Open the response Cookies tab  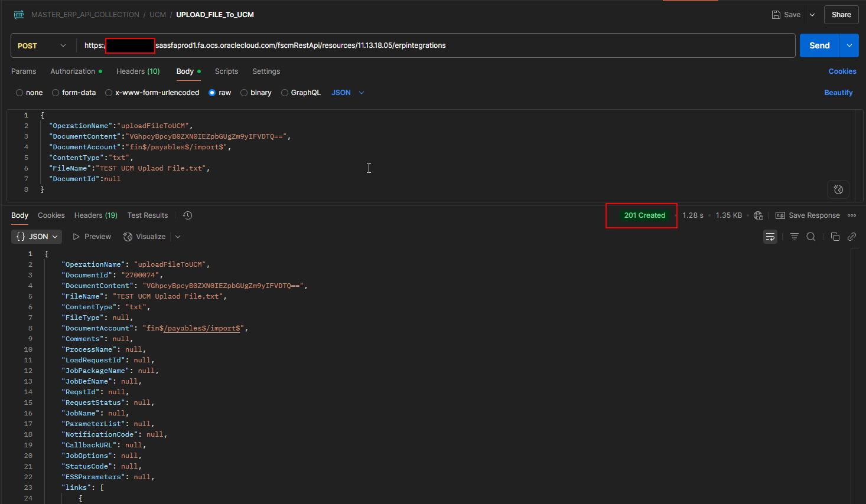click(x=51, y=215)
